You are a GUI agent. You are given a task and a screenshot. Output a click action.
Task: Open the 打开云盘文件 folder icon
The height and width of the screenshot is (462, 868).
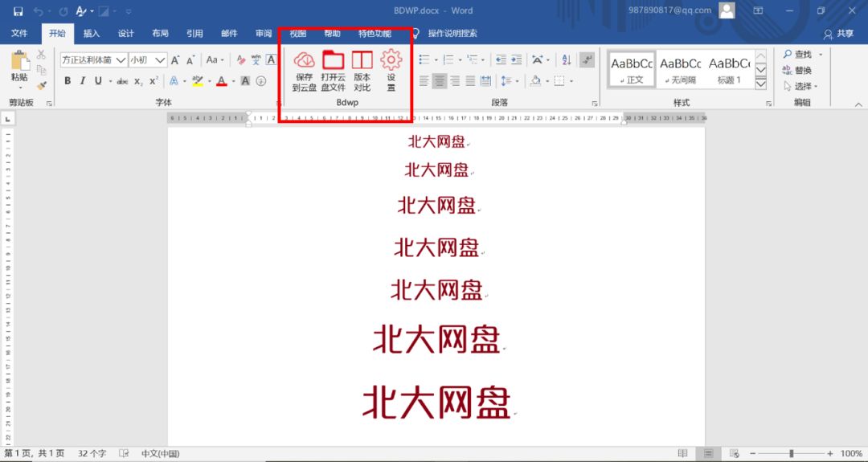(x=334, y=59)
